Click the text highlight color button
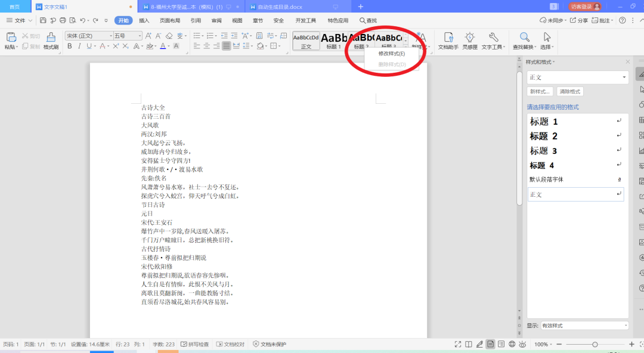Image resolution: width=644 pixels, height=353 pixels. (x=150, y=46)
